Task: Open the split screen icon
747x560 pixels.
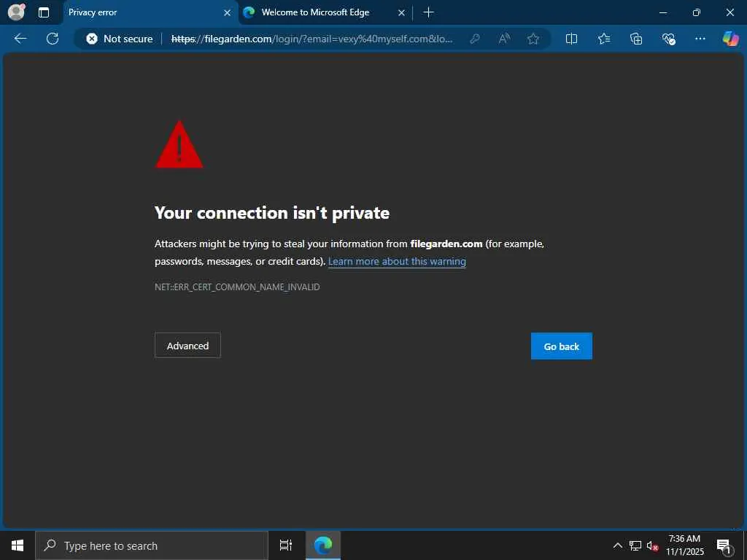Action: click(x=571, y=39)
